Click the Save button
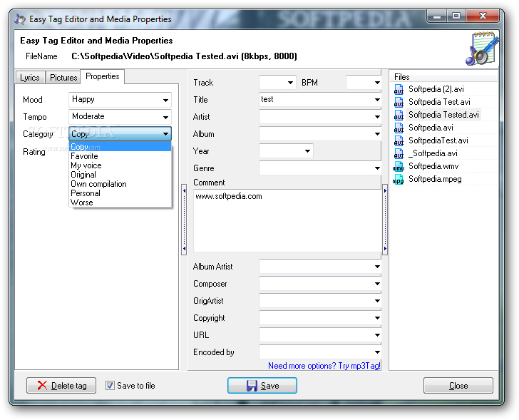This screenshot has width=519, height=420. coord(262,386)
